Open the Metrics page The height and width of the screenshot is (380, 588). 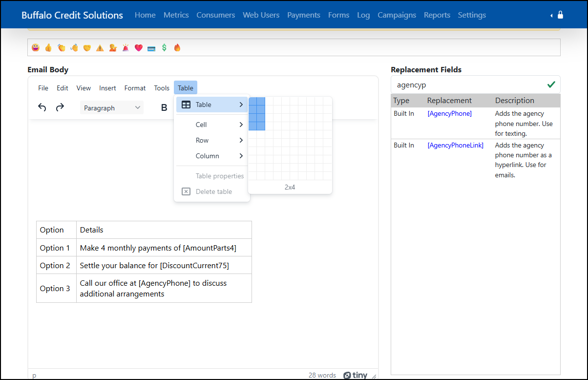pyautogui.click(x=176, y=15)
